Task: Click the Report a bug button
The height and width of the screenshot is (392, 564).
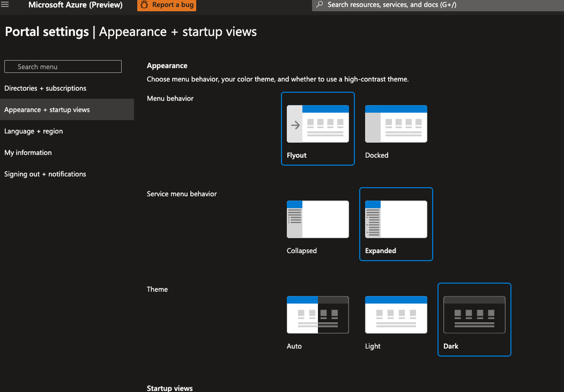Action: pos(167,5)
